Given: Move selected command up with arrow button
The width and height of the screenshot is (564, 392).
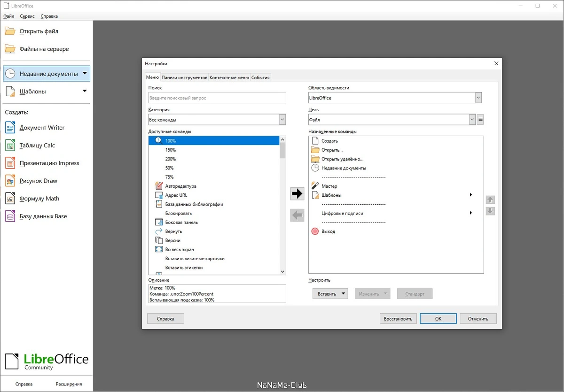Looking at the screenshot, I should point(490,200).
